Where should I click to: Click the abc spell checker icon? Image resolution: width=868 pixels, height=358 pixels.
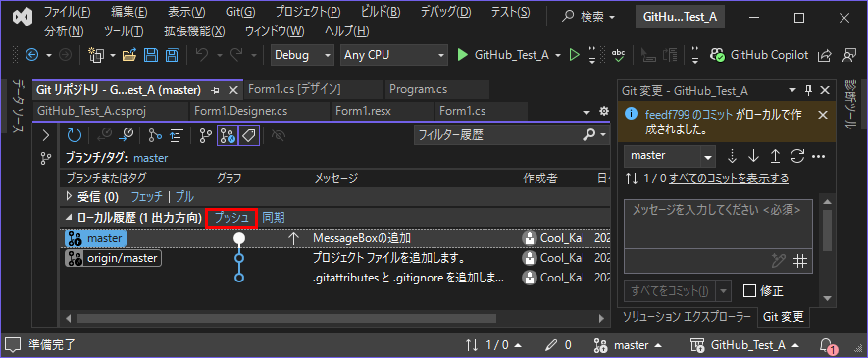click(618, 55)
